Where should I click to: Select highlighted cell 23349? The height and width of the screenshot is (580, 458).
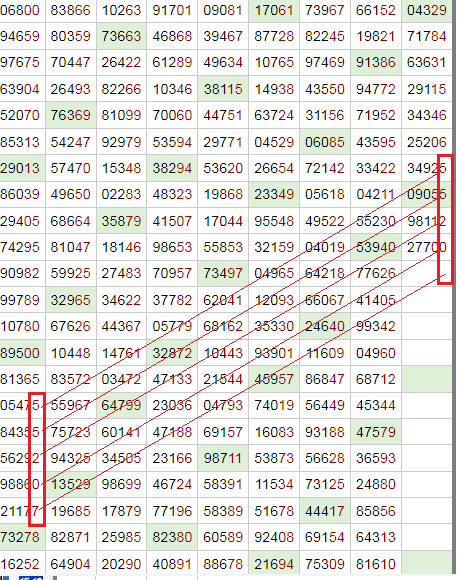coord(274,194)
